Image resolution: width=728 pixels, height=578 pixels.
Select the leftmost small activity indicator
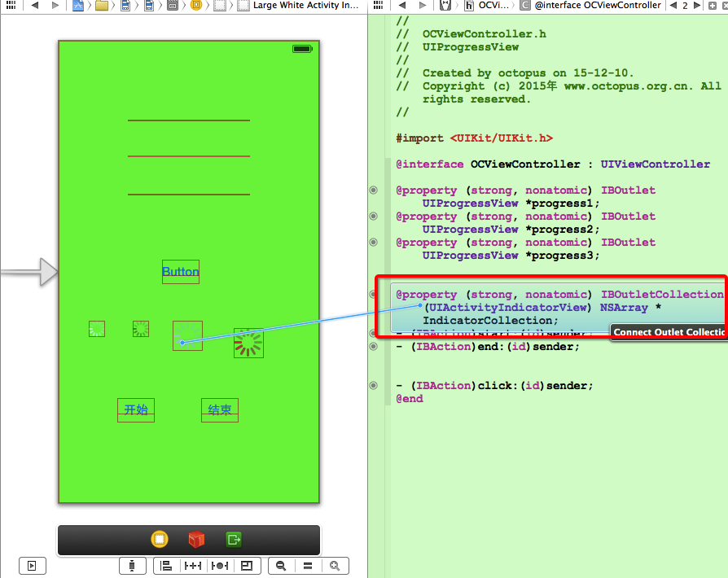coord(97,329)
